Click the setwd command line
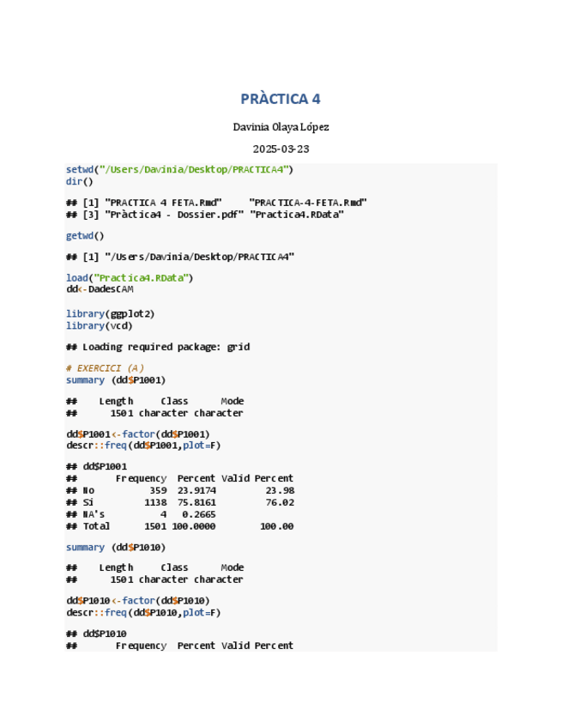562x728 pixels. [x=179, y=169]
